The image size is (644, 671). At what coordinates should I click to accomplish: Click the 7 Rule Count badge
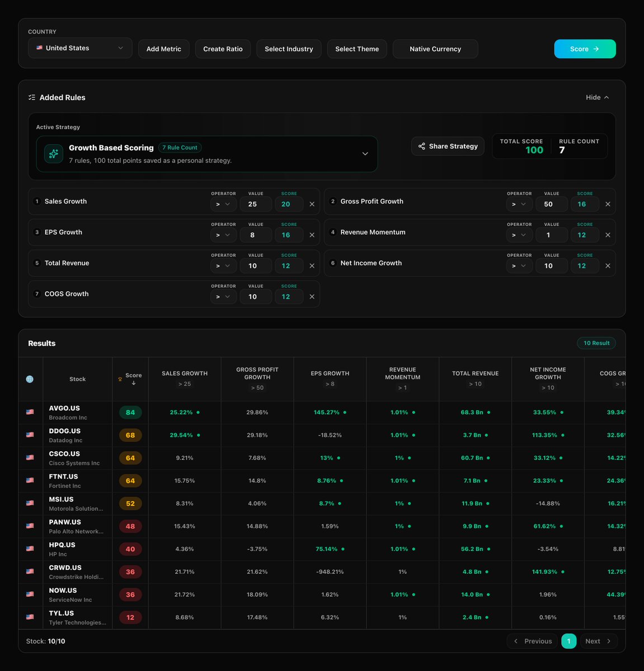(x=180, y=148)
